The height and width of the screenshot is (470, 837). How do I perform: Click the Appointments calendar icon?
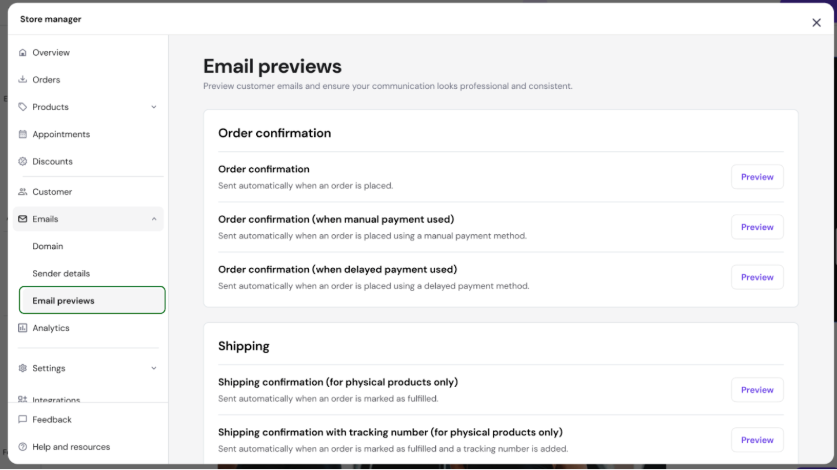click(x=23, y=134)
